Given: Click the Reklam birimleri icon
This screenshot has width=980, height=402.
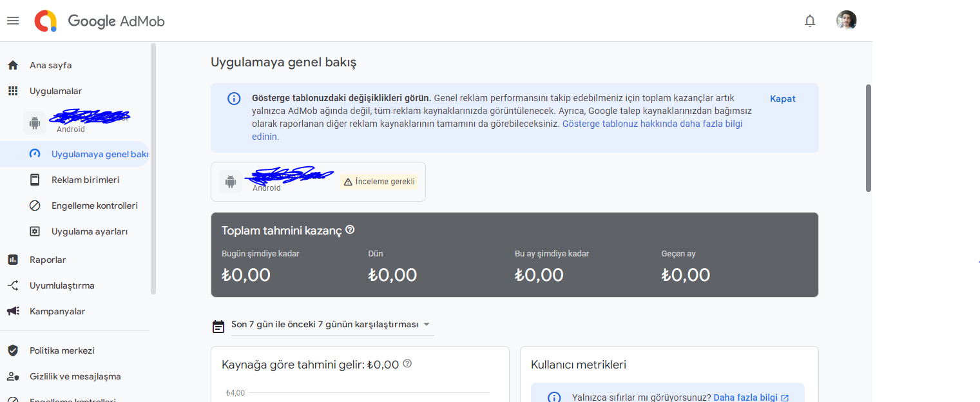Looking at the screenshot, I should pyautogui.click(x=35, y=180).
